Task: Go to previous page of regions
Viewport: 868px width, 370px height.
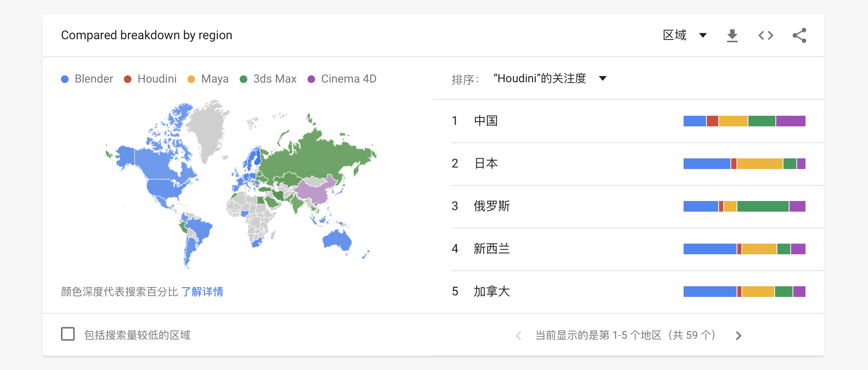Action: [519, 335]
